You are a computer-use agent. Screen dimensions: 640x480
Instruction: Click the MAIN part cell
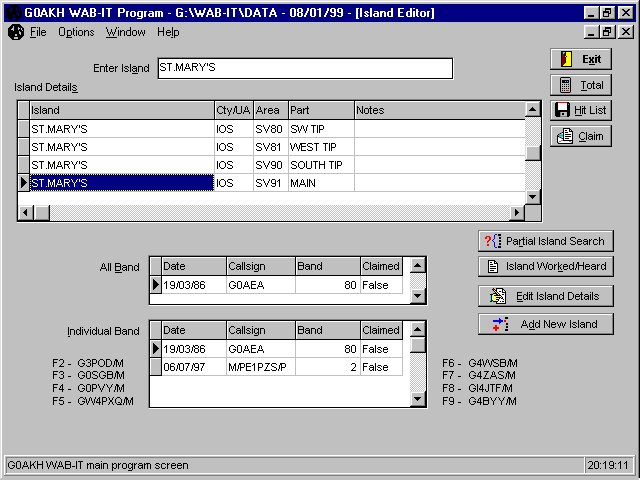point(321,183)
